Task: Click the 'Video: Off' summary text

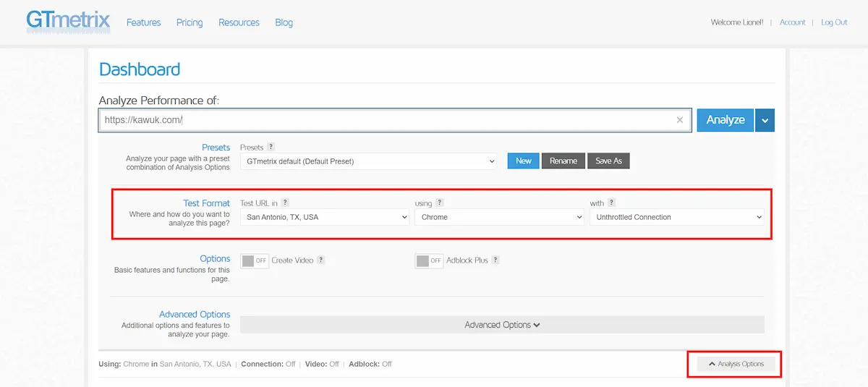Action: (322, 364)
